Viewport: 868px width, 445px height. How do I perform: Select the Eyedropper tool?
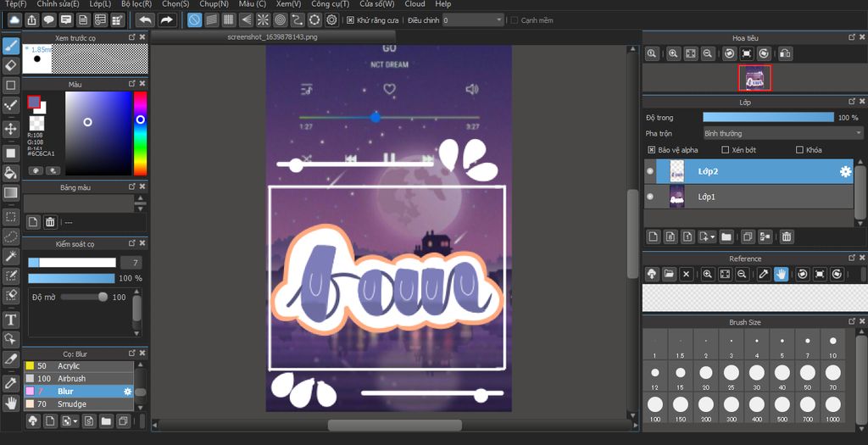pyautogui.click(x=11, y=382)
